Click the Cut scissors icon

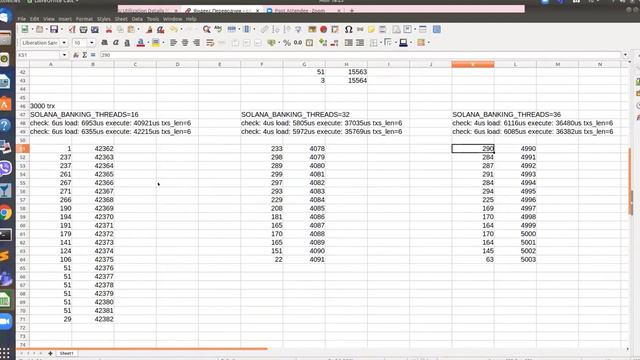coord(109,29)
